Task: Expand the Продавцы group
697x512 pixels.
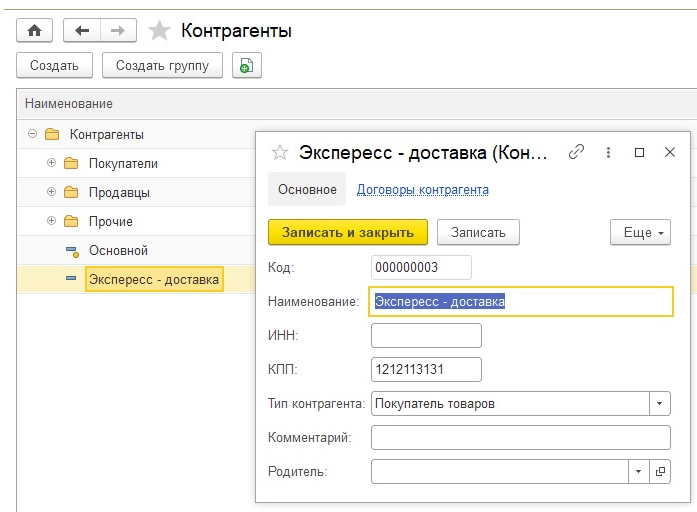Action: pos(52,192)
